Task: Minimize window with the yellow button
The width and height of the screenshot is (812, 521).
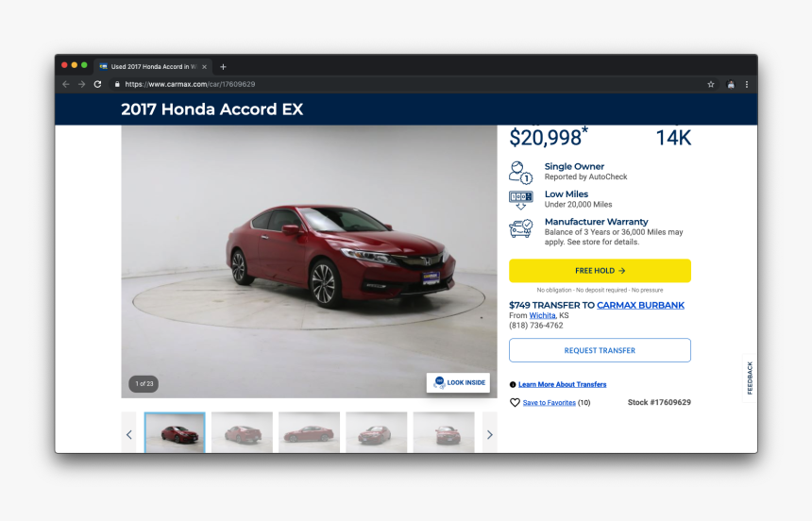Action: 75,65
